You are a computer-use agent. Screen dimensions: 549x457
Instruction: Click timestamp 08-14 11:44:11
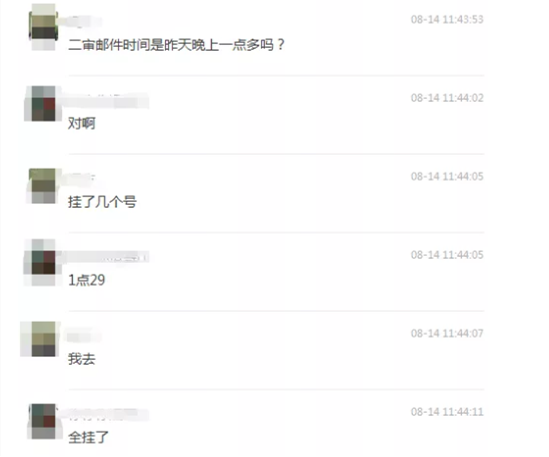coord(447,411)
